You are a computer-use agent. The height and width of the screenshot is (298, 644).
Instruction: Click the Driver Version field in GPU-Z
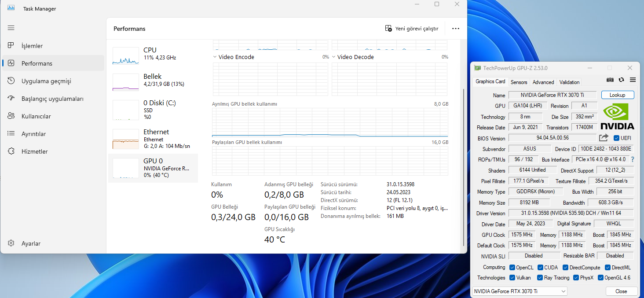pyautogui.click(x=571, y=213)
